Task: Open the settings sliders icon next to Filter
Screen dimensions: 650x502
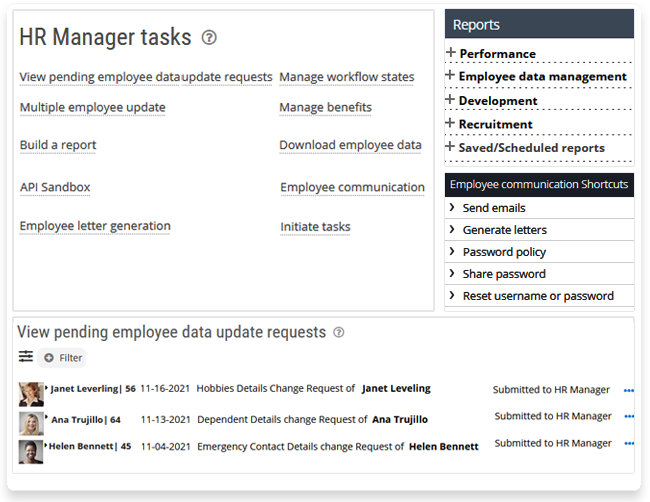Action: [x=26, y=356]
